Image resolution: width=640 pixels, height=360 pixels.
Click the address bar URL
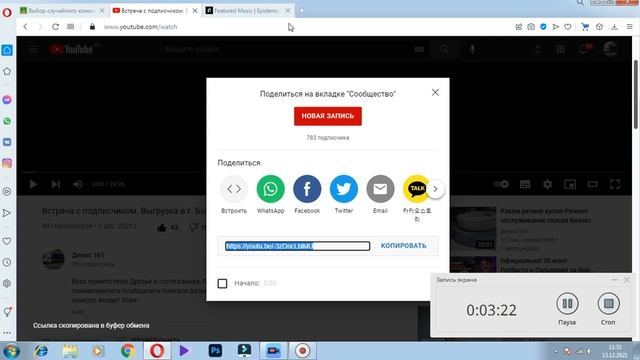point(140,27)
